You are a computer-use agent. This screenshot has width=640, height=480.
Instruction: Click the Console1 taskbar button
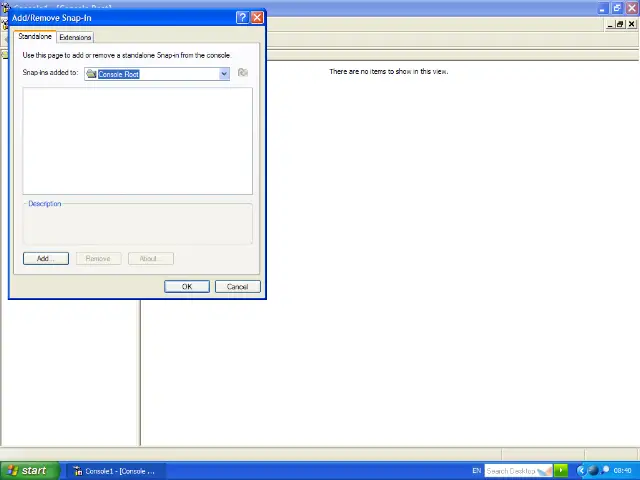click(115, 470)
